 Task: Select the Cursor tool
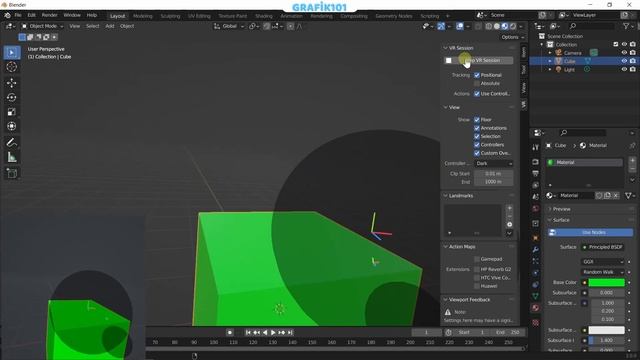pos(11,67)
